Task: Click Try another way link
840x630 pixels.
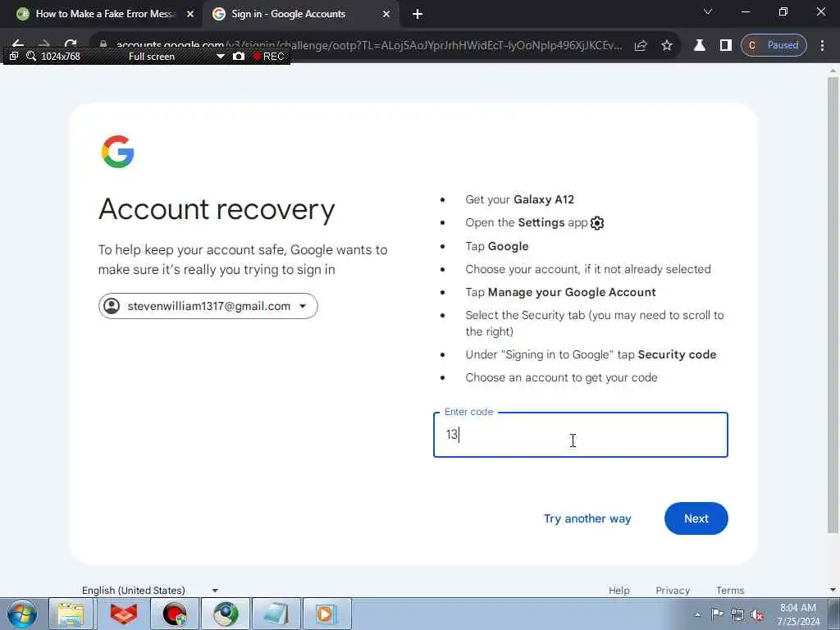Action: 587,518
